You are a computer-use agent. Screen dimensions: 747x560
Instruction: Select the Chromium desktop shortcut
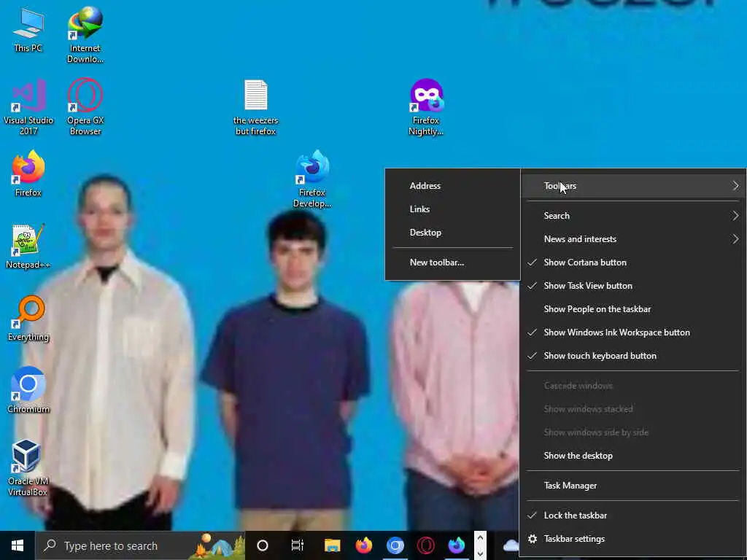(28, 391)
